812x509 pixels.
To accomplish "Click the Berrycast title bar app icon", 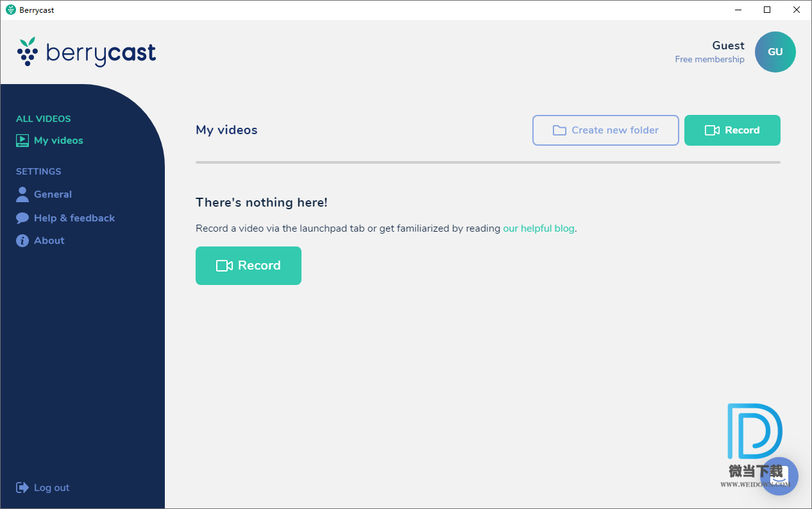I will click(10, 10).
